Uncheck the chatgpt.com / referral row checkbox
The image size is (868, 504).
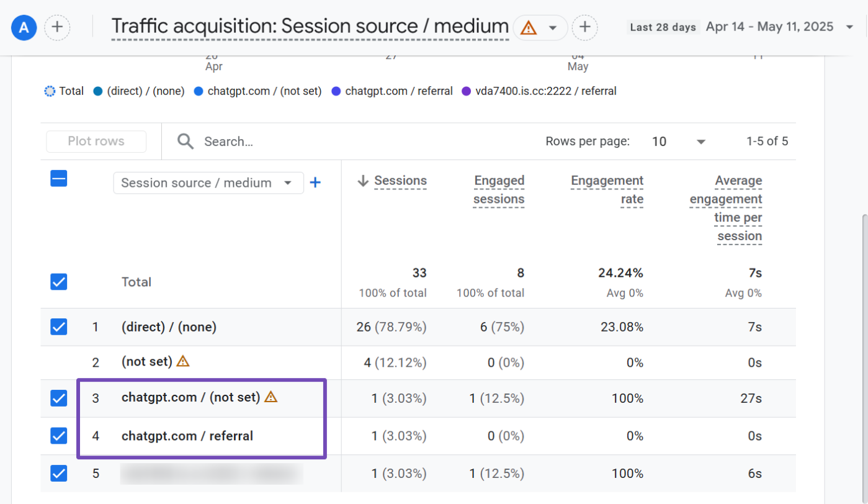click(59, 436)
